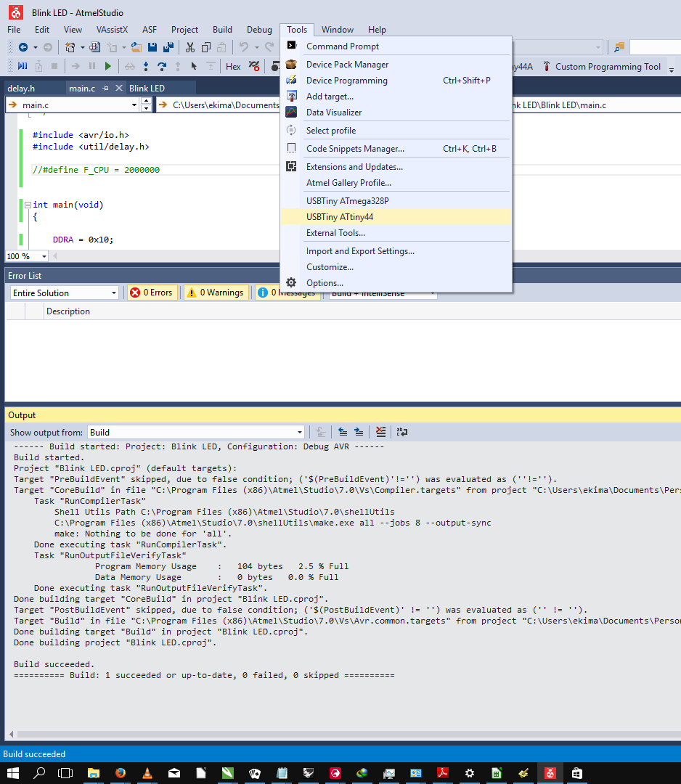The width and height of the screenshot is (681, 784).
Task: Click the Custom Programming Tool hammer icon
Action: [x=547, y=67]
